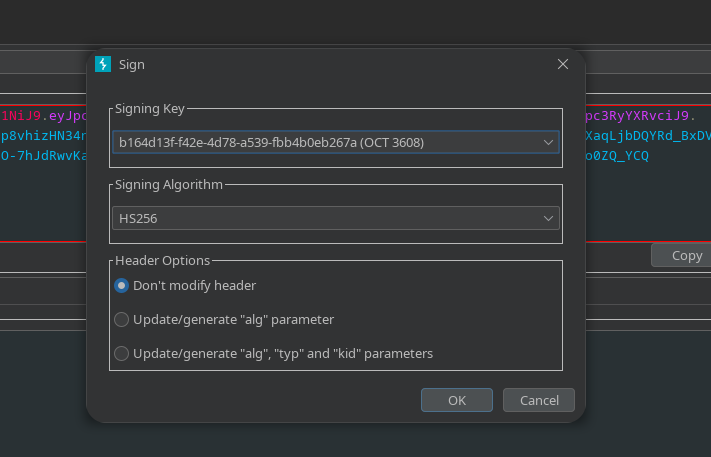Click the Header Options group label

click(x=162, y=260)
